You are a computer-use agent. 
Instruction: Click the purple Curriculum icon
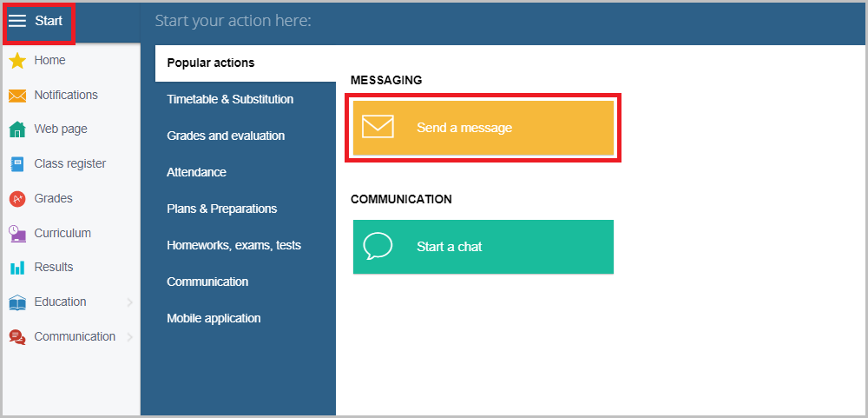(17, 234)
